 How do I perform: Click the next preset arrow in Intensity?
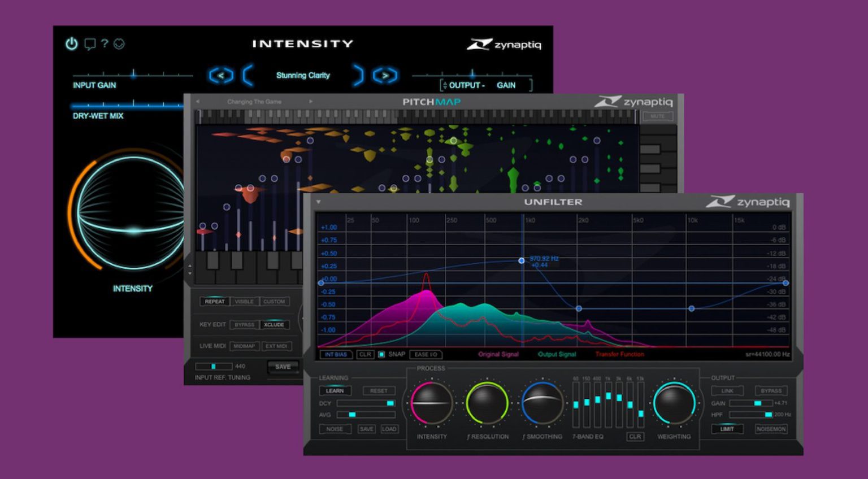coord(385,75)
